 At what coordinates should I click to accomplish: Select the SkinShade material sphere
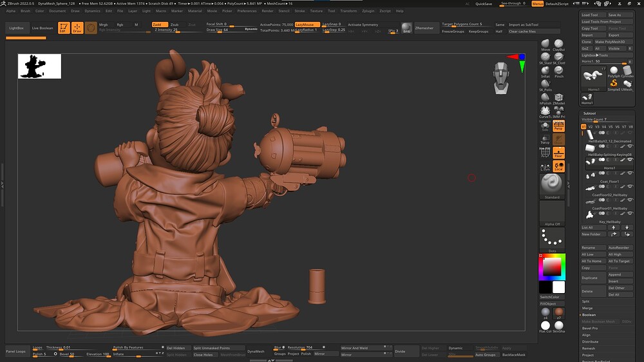[x=558, y=325]
